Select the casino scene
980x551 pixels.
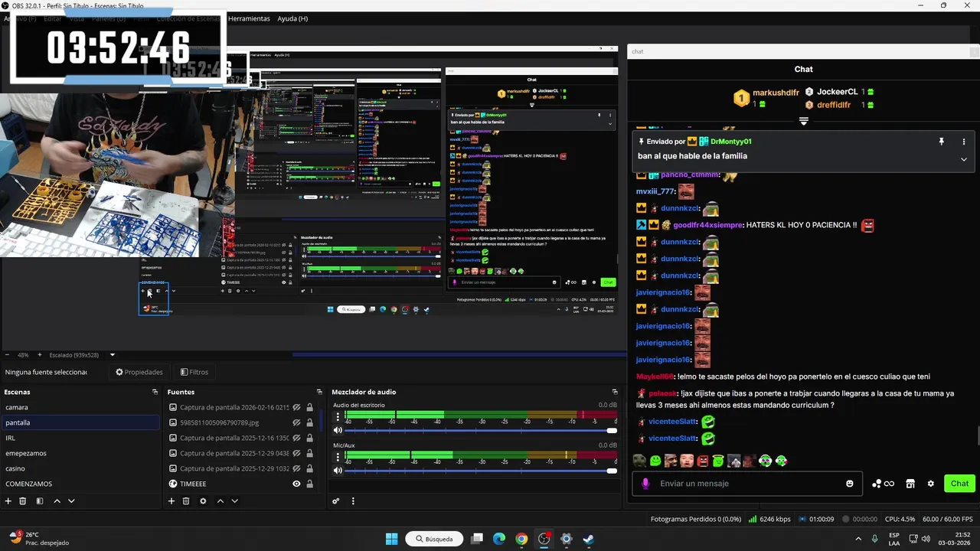pos(80,468)
